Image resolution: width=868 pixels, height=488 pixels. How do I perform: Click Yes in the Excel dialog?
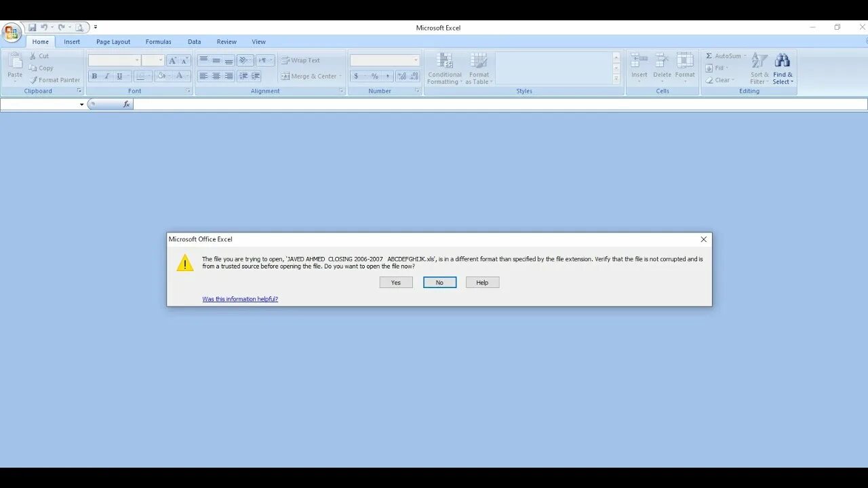coord(396,283)
